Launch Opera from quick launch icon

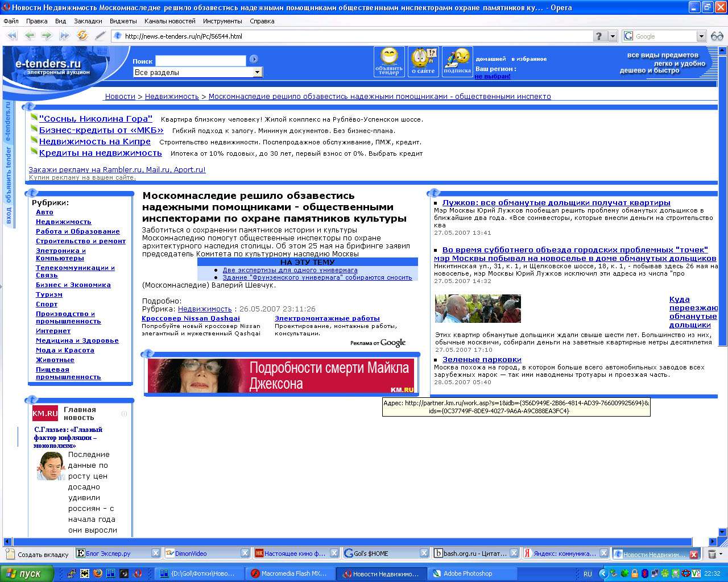137,573
